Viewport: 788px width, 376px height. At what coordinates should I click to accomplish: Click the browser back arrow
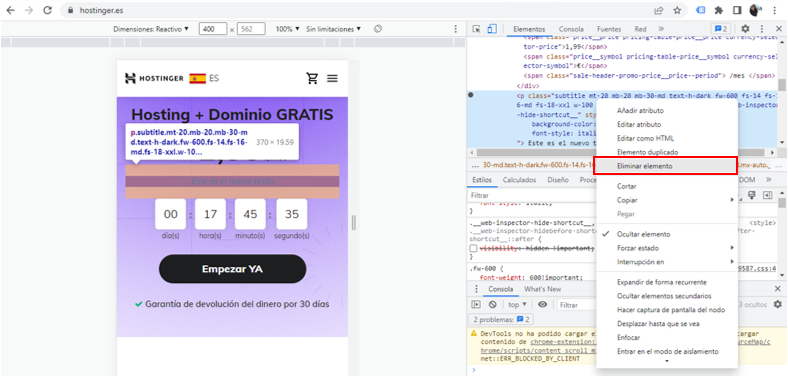pyautogui.click(x=11, y=10)
